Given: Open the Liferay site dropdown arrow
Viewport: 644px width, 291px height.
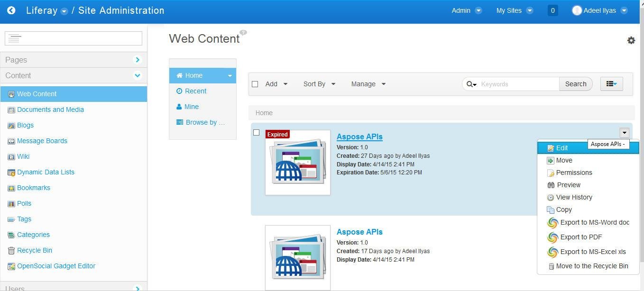Looking at the screenshot, I should [64, 11].
